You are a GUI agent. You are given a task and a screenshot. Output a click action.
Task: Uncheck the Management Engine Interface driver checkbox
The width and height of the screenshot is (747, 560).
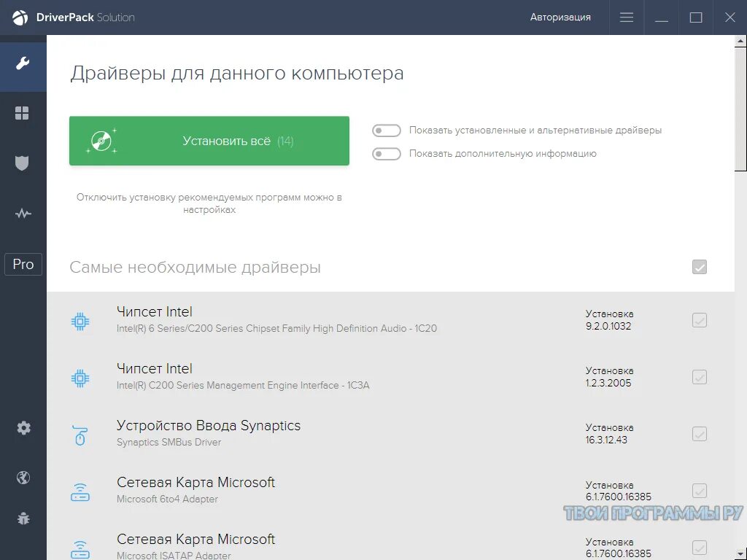tap(700, 377)
